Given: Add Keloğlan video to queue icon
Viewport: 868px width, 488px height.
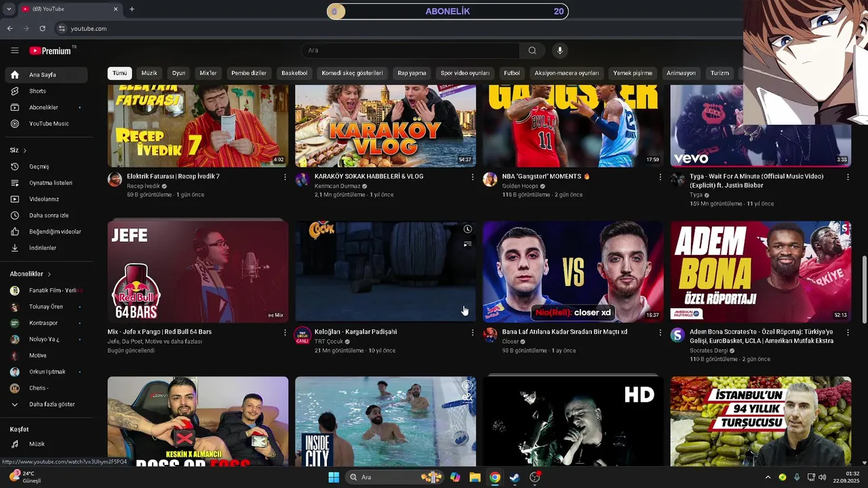Looking at the screenshot, I should point(467,244).
